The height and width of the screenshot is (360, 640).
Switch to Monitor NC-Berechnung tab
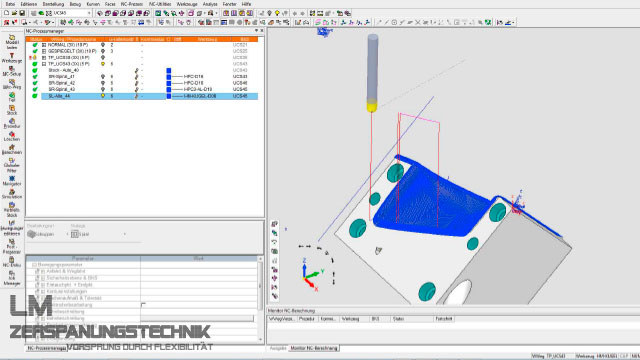point(314,348)
